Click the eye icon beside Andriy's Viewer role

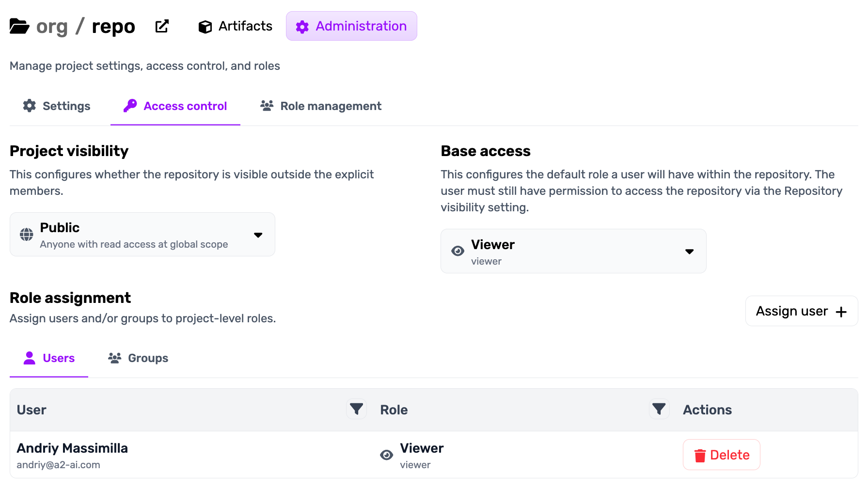pyautogui.click(x=386, y=455)
